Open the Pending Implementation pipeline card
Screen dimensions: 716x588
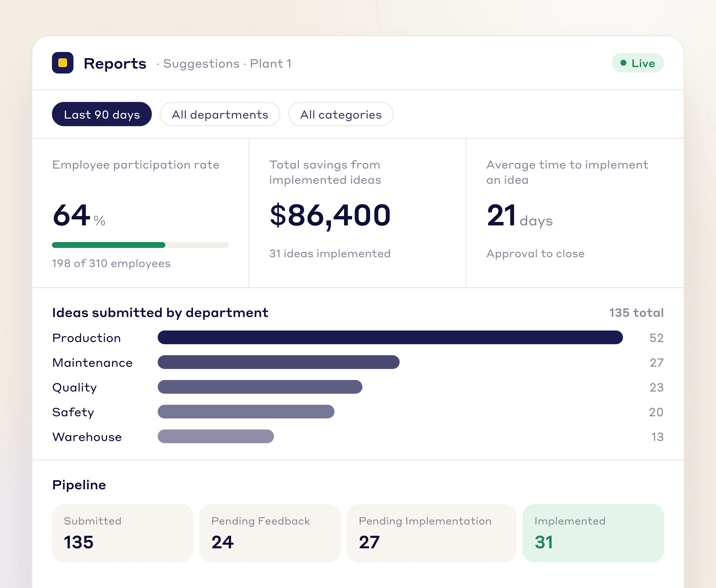[432, 533]
